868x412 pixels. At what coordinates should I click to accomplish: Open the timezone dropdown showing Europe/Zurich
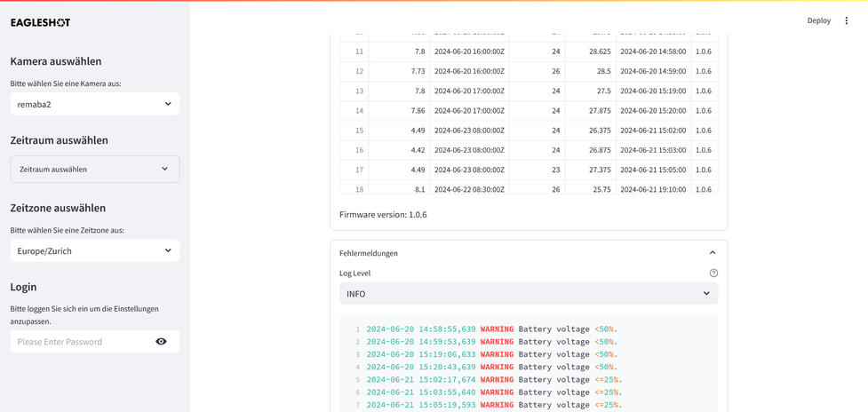point(94,250)
